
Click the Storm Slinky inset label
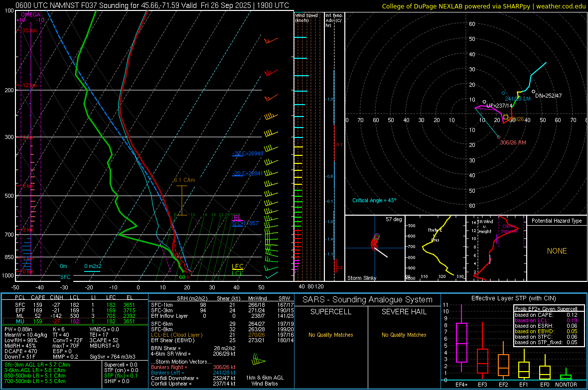(361, 278)
